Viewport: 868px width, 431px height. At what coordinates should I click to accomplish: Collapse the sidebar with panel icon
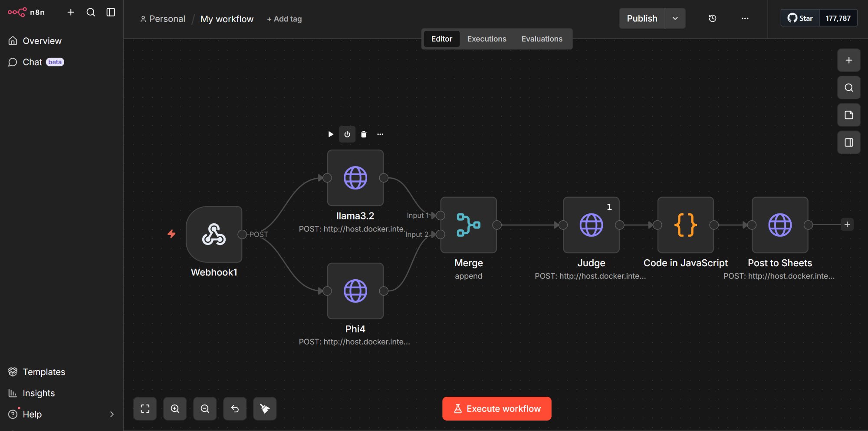coord(111,12)
